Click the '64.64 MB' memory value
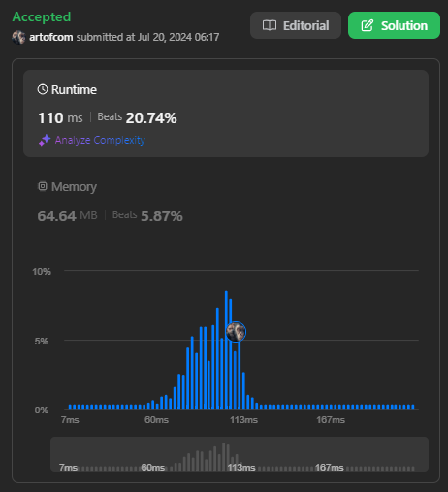The image size is (448, 492). 67,215
